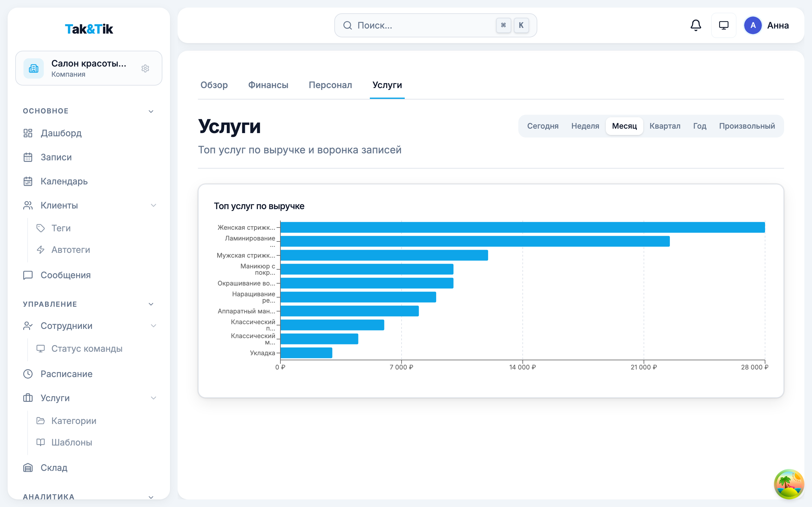Open the notifications bell icon

pos(696,25)
